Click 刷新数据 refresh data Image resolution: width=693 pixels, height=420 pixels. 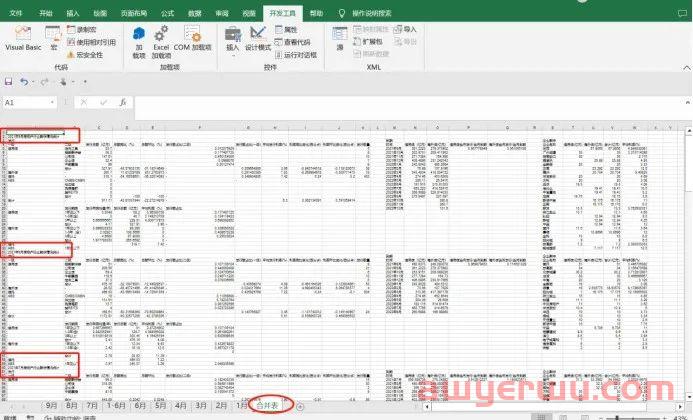tap(371, 53)
